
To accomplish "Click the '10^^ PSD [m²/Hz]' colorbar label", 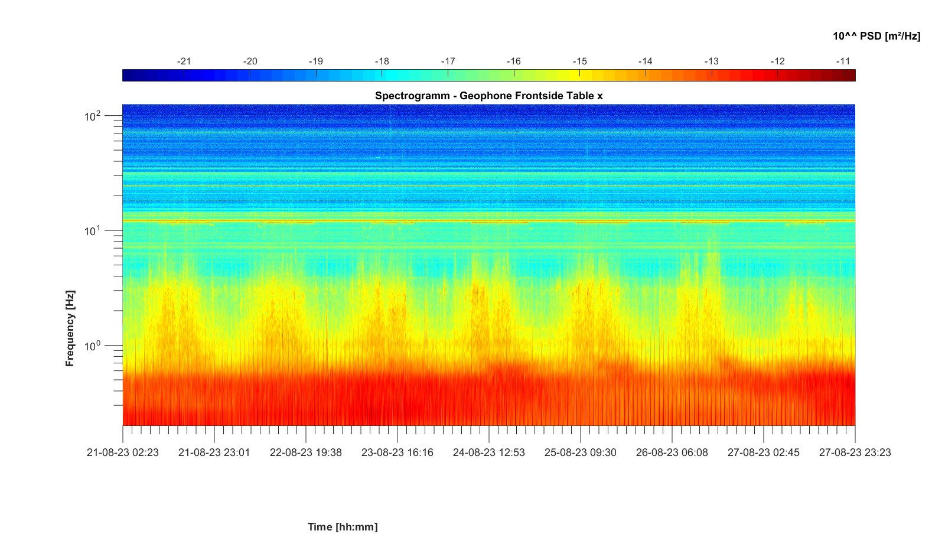I will click(876, 36).
